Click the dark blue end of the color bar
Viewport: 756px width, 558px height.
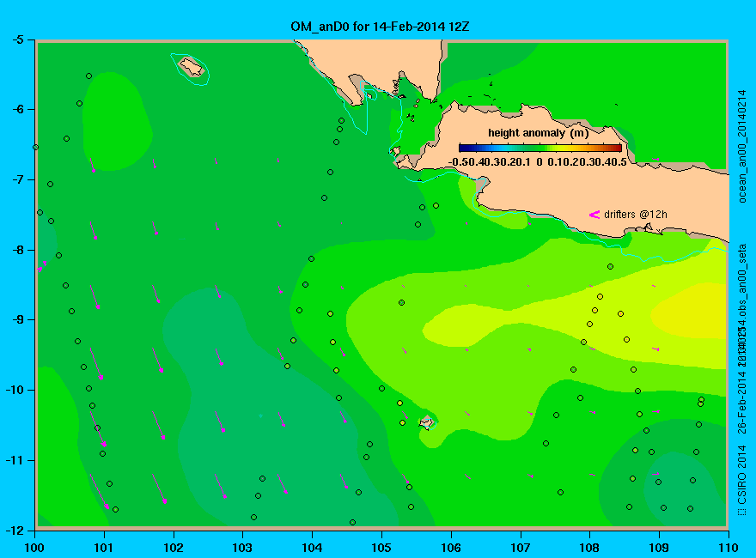[x=463, y=148]
